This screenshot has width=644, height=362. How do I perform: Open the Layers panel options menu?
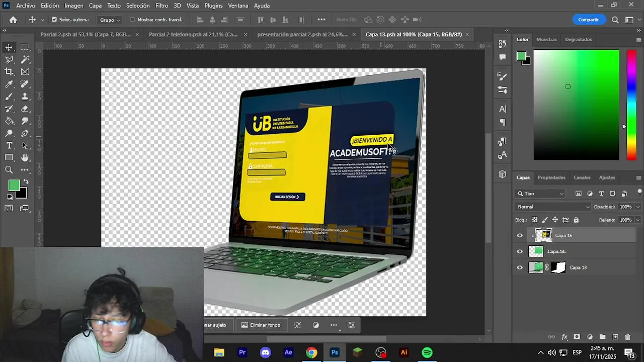[x=638, y=177]
